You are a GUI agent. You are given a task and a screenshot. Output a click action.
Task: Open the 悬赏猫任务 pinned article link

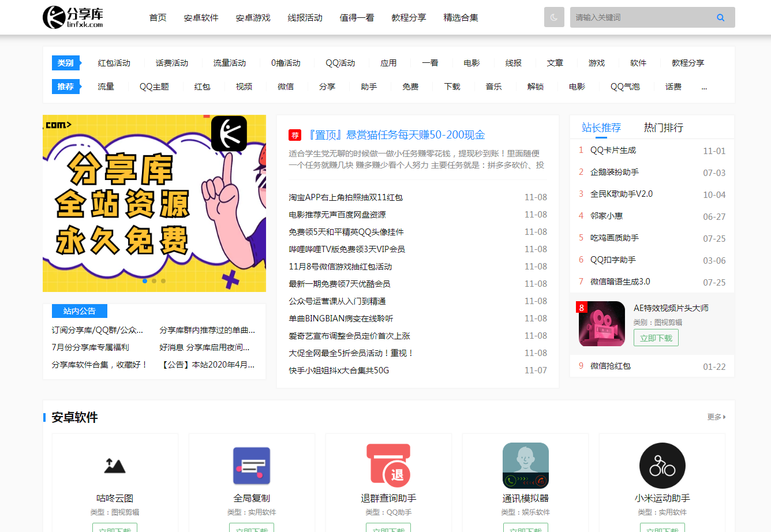(396, 135)
